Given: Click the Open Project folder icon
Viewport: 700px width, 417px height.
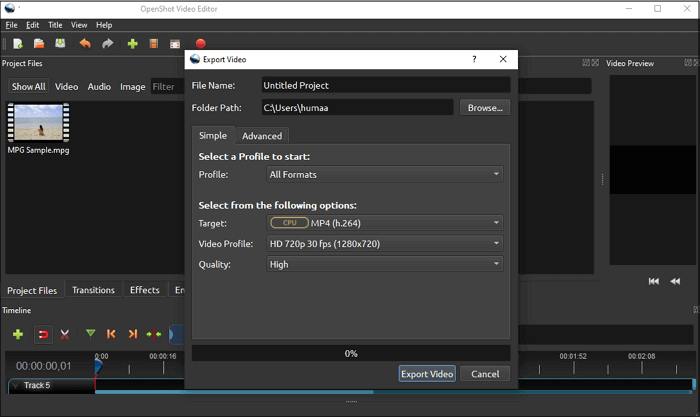Looking at the screenshot, I should coord(39,43).
